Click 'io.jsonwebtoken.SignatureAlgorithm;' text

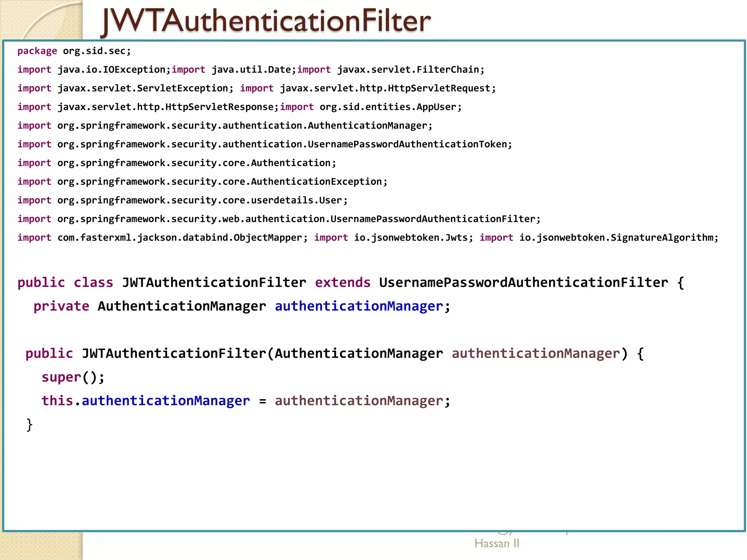(x=619, y=238)
